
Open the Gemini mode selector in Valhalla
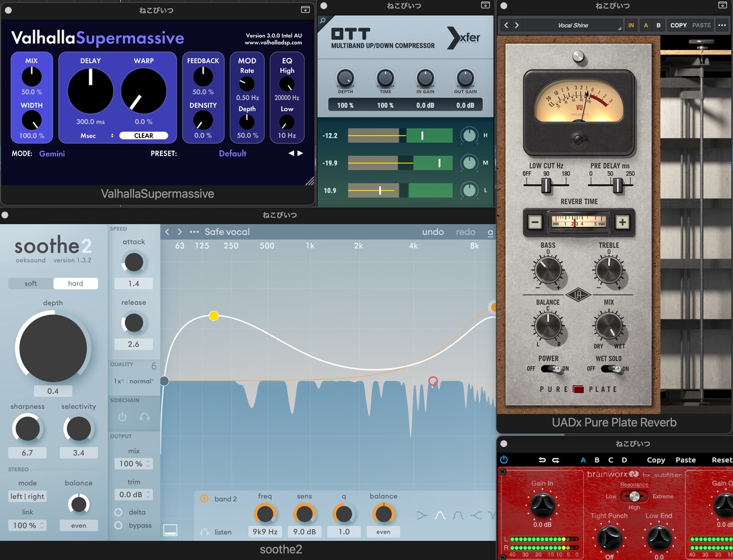point(52,154)
